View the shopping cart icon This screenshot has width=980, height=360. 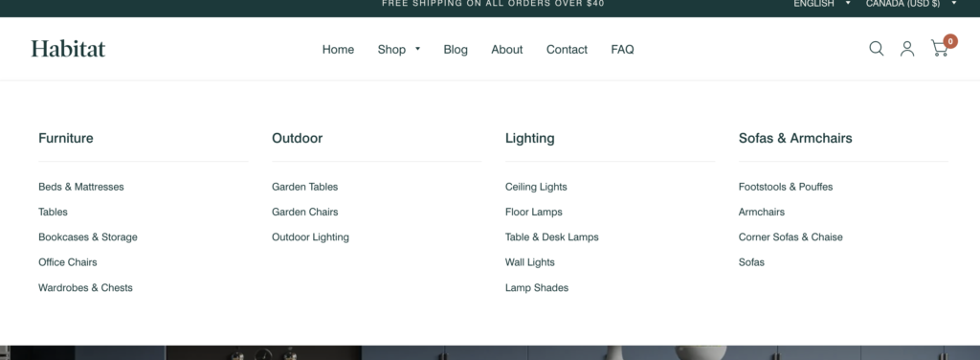942,48
